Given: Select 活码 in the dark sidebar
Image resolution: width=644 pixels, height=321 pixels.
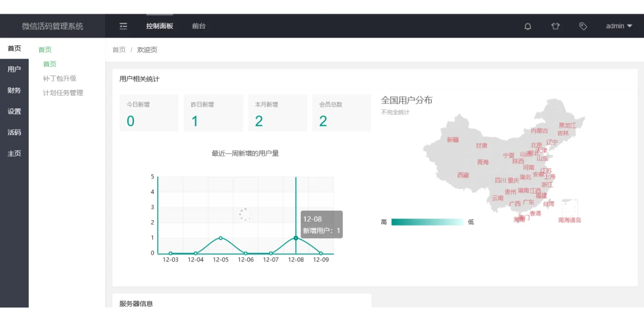Looking at the screenshot, I should pos(14,133).
